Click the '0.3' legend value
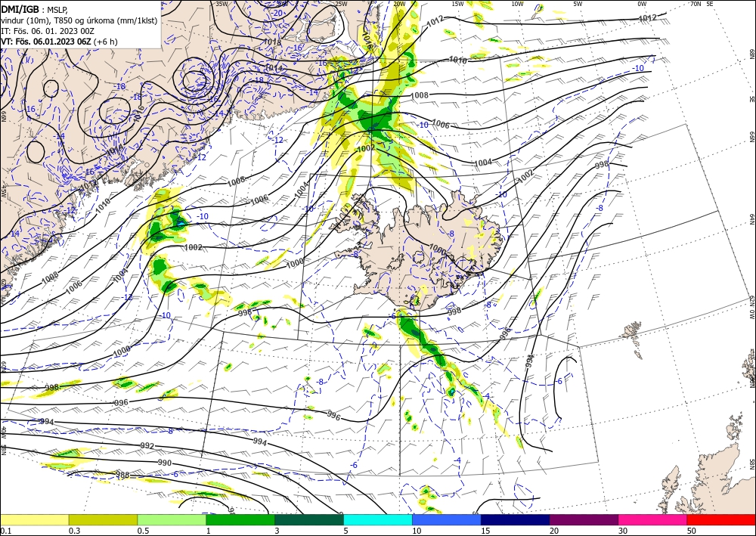This screenshot has height=536, width=756. tap(74, 531)
